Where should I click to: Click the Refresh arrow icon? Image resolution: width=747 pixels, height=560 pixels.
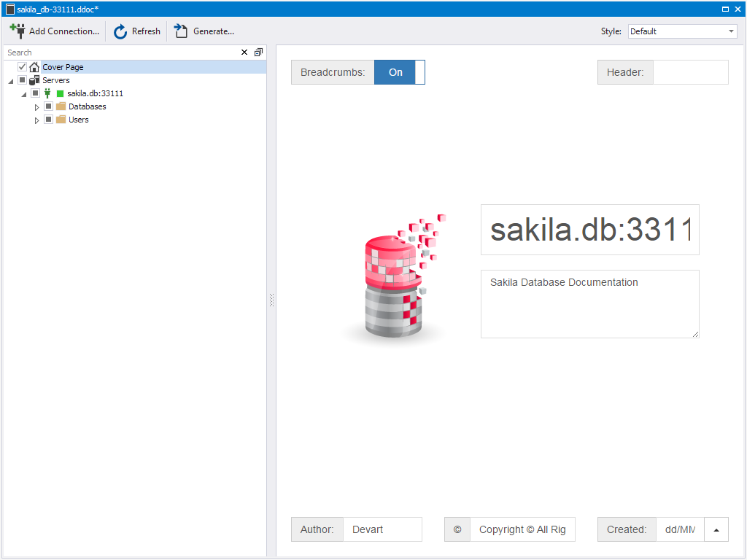pyautogui.click(x=120, y=31)
